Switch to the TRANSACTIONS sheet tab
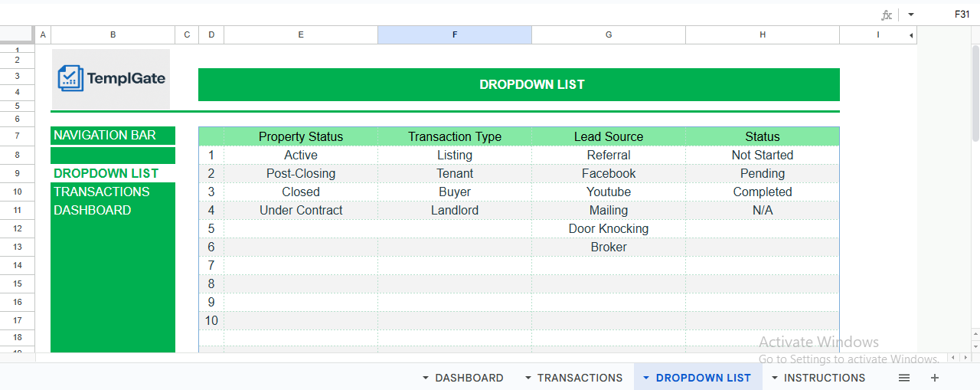The width and height of the screenshot is (980, 390). 580,378
